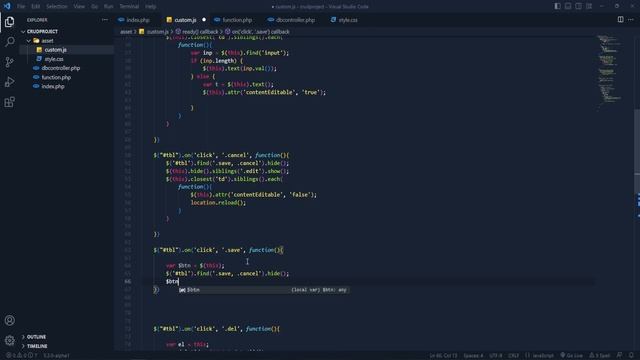Viewport: 640px width, 360px height.
Task: Click the Spaces indentation setting
Action: (473, 356)
